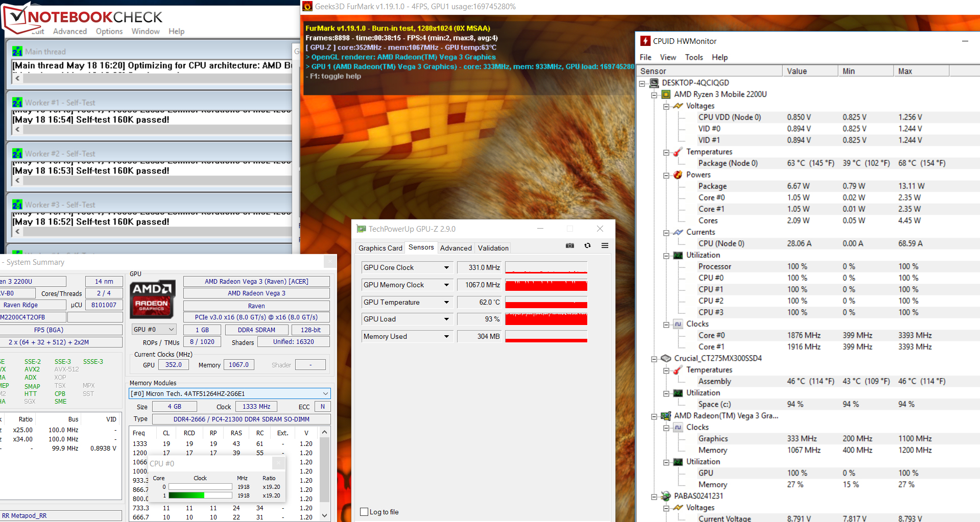
Task: Click the DESKTOP-4QCIQGD computer icon in HWMonitor
Action: coord(654,83)
